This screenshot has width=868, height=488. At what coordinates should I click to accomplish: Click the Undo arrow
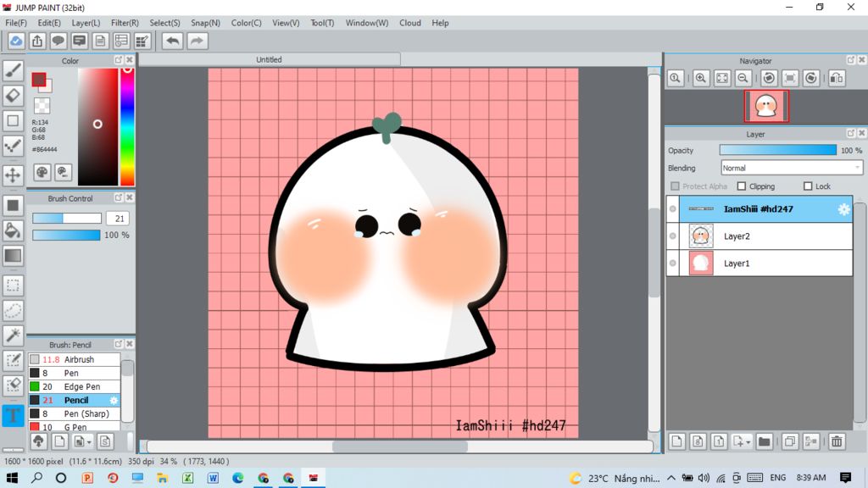pos(173,41)
